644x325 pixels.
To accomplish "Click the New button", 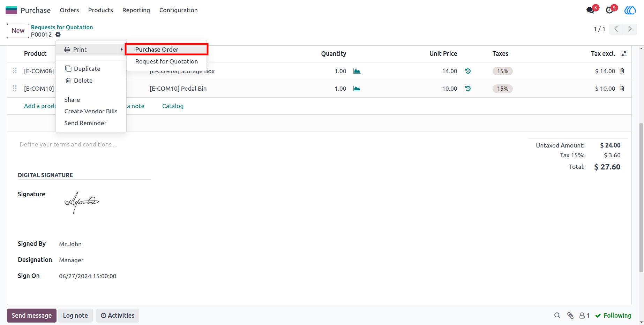I will pyautogui.click(x=18, y=31).
